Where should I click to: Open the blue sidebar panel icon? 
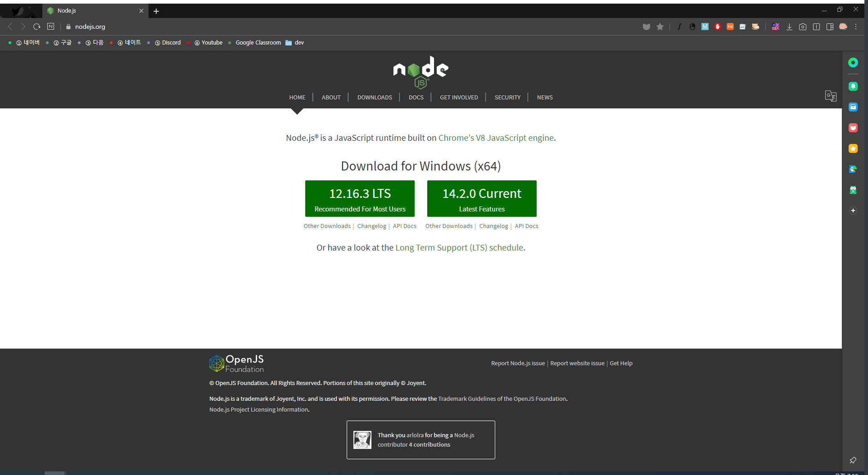[853, 107]
